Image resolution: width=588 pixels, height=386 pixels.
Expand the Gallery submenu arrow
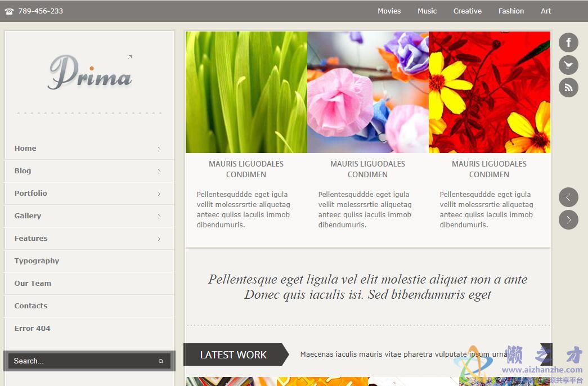click(159, 217)
